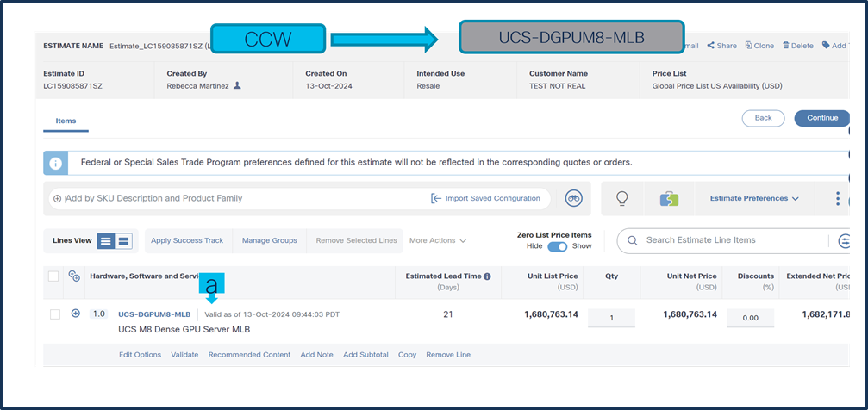Click Add Subtotal link
The image size is (868, 410).
click(365, 355)
